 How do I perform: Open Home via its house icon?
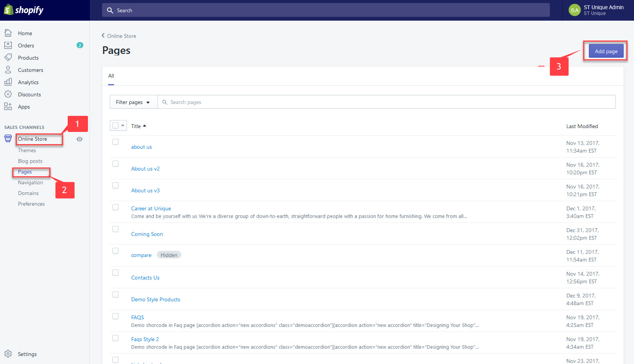coord(8,33)
